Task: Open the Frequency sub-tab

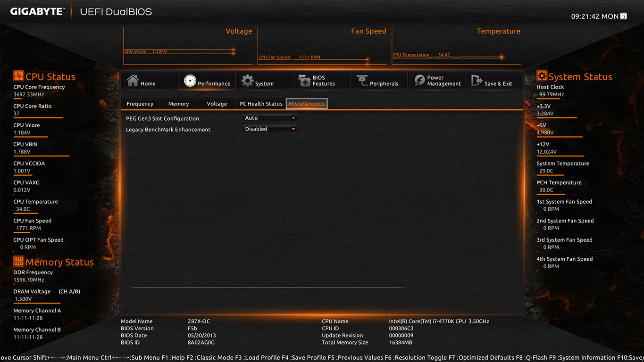Action: tap(140, 104)
